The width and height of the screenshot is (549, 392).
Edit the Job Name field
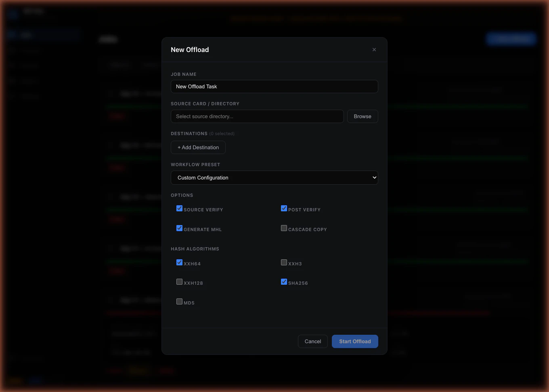274,87
